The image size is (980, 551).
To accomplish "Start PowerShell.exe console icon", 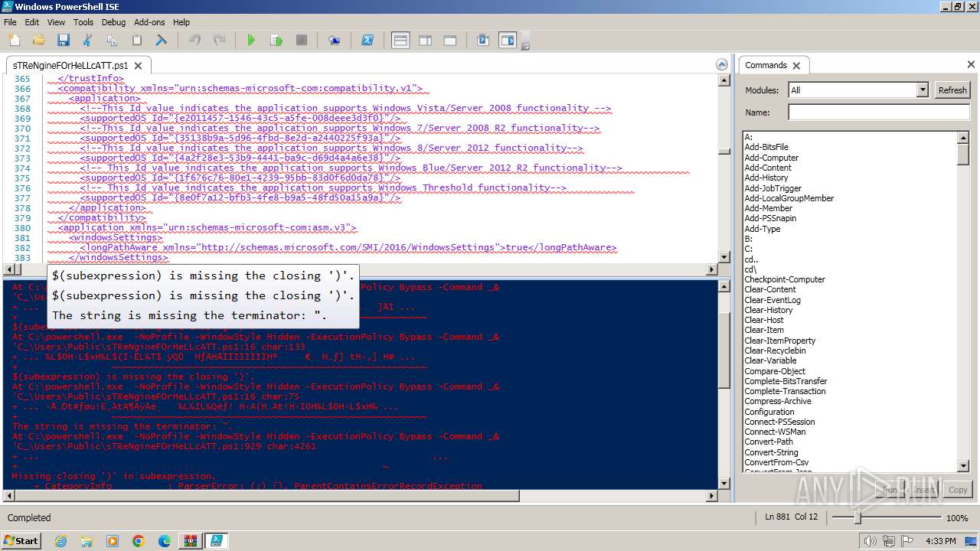I will (x=367, y=41).
